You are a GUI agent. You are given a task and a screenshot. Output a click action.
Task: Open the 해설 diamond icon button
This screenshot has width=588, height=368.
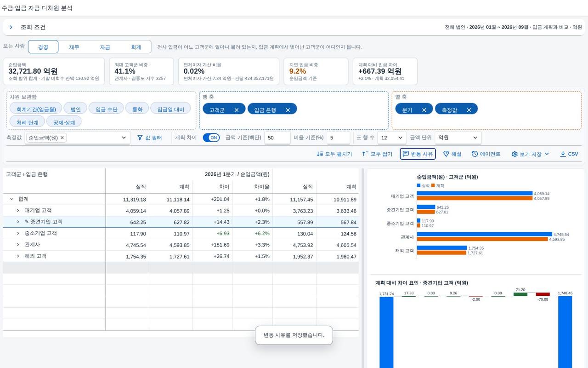pyautogui.click(x=452, y=154)
